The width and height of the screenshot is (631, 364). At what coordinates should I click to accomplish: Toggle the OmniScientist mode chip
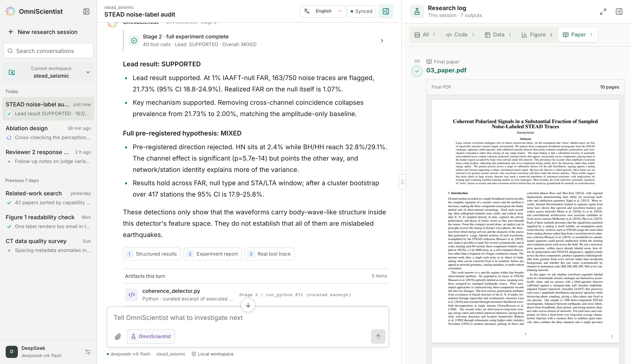[151, 336]
